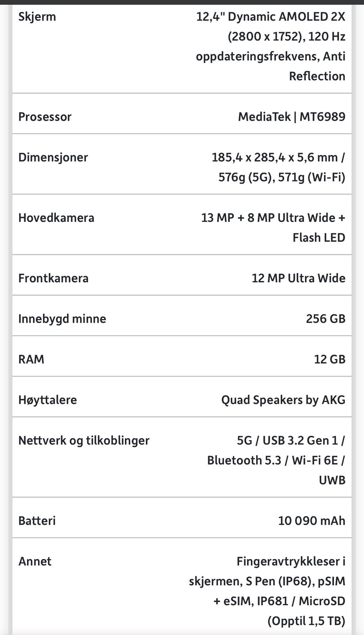The width and height of the screenshot is (364, 635).
Task: Click the Skjerm row label
Action: (x=37, y=17)
